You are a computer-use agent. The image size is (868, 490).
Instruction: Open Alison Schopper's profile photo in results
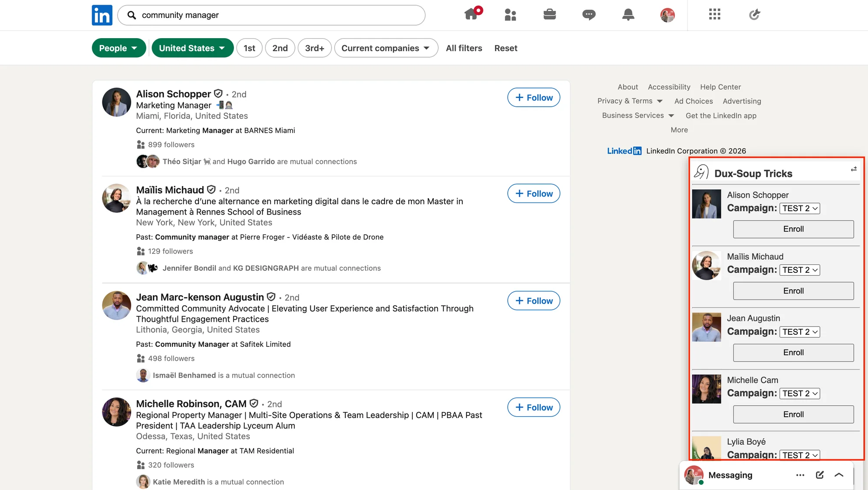click(x=116, y=102)
